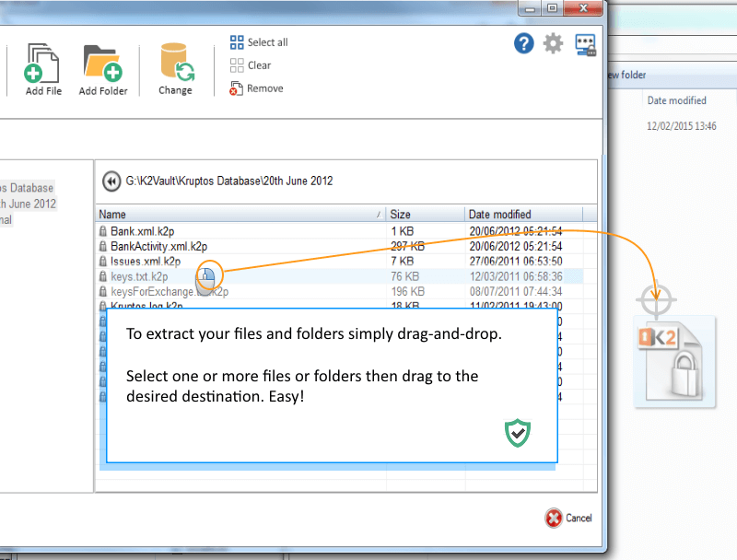Viewport: 737px width, 560px height.
Task: Click the Add Folder icon
Action: (x=102, y=62)
